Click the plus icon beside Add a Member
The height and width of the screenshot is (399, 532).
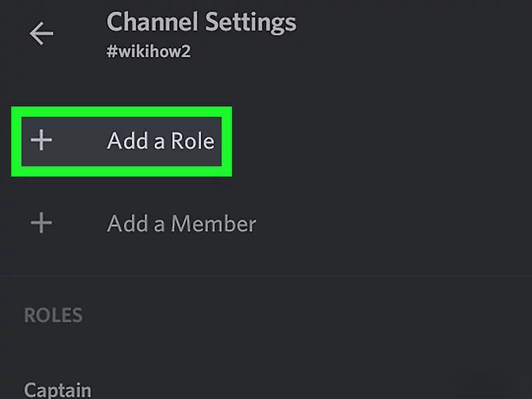42,223
